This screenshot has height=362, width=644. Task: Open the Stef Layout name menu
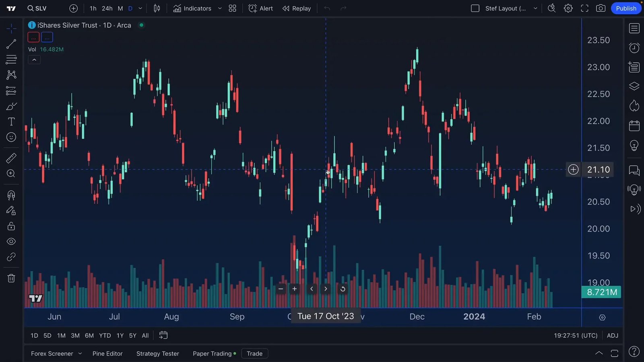coord(506,8)
